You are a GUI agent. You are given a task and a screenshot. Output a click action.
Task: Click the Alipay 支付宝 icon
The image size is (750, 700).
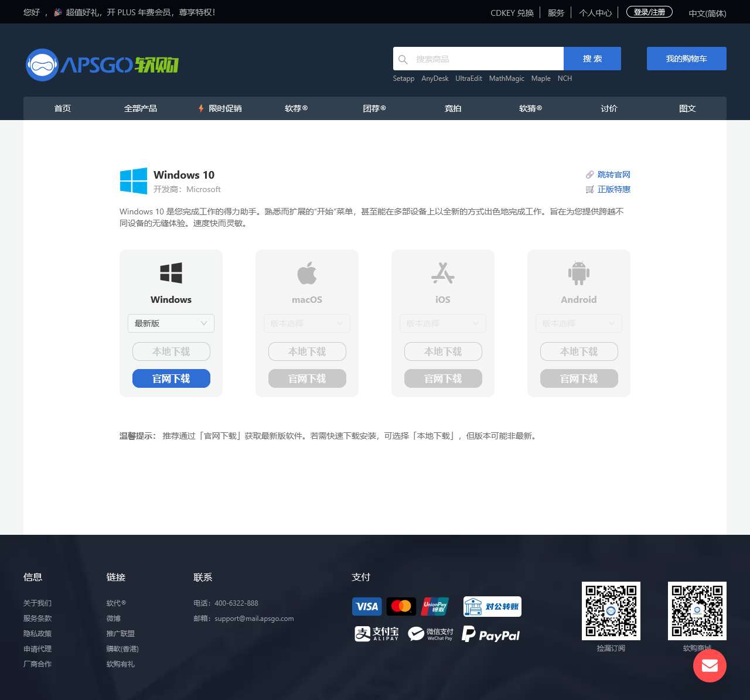(x=377, y=634)
